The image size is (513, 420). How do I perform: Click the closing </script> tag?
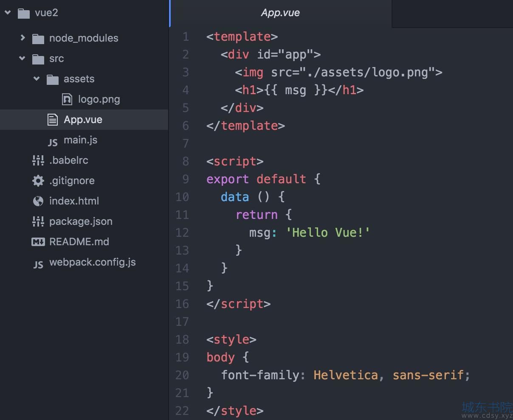pyautogui.click(x=238, y=304)
